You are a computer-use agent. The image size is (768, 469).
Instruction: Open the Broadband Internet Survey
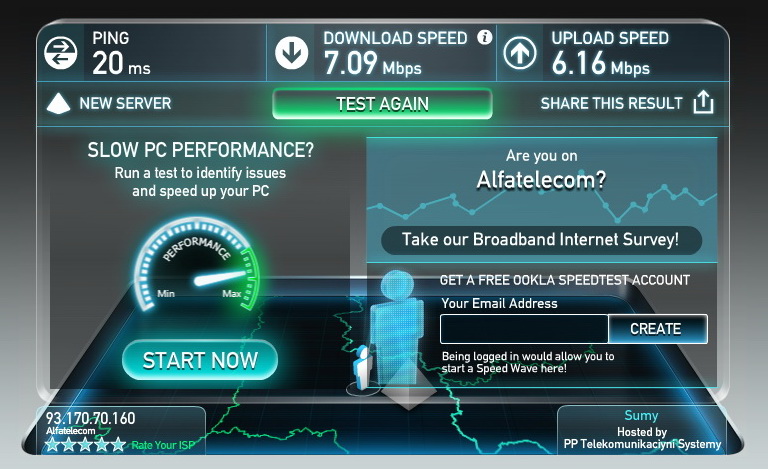pyautogui.click(x=541, y=240)
